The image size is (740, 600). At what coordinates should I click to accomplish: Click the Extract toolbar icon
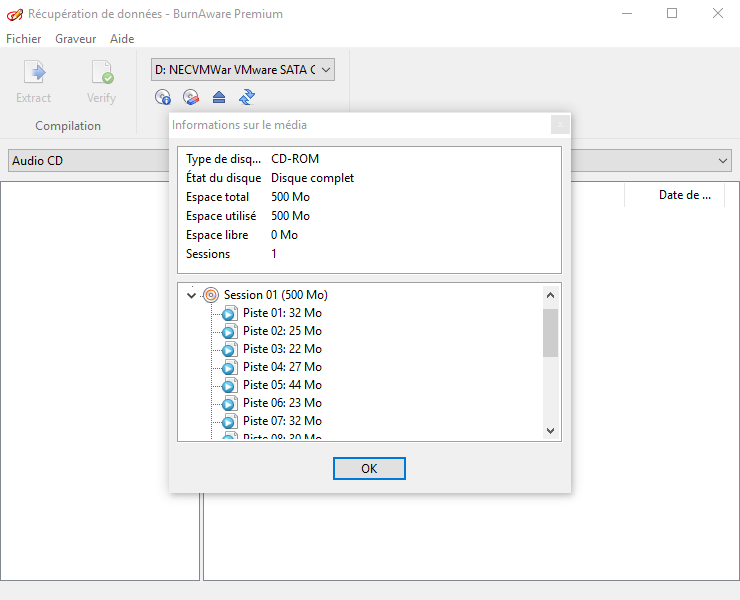pyautogui.click(x=34, y=73)
